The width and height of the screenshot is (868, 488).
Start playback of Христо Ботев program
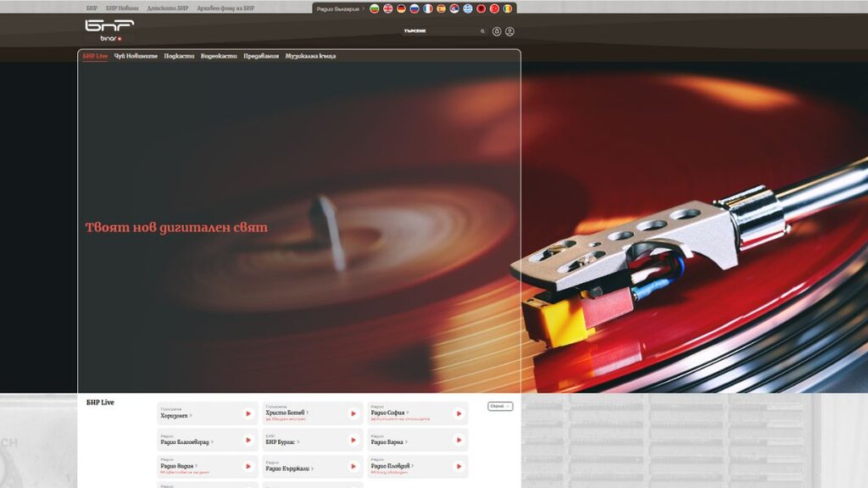pyautogui.click(x=353, y=413)
